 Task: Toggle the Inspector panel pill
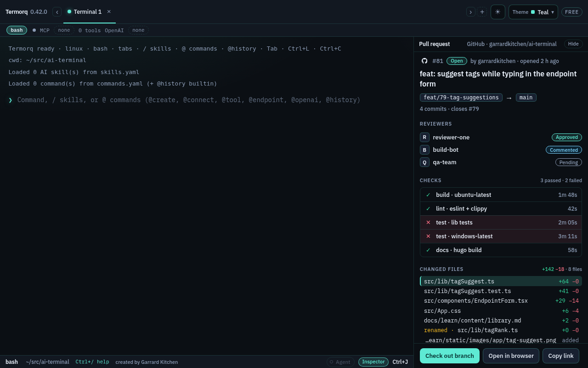pyautogui.click(x=373, y=362)
